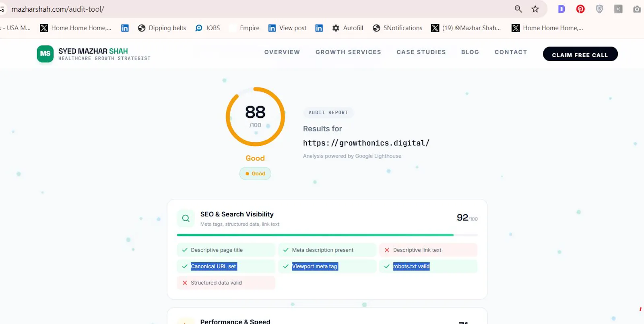The height and width of the screenshot is (324, 644).
Task: Click the Descriptive link text item
Action: tap(428, 250)
